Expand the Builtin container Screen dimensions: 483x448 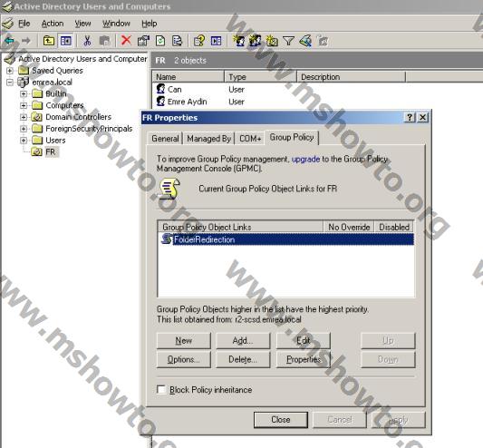pyautogui.click(x=24, y=93)
